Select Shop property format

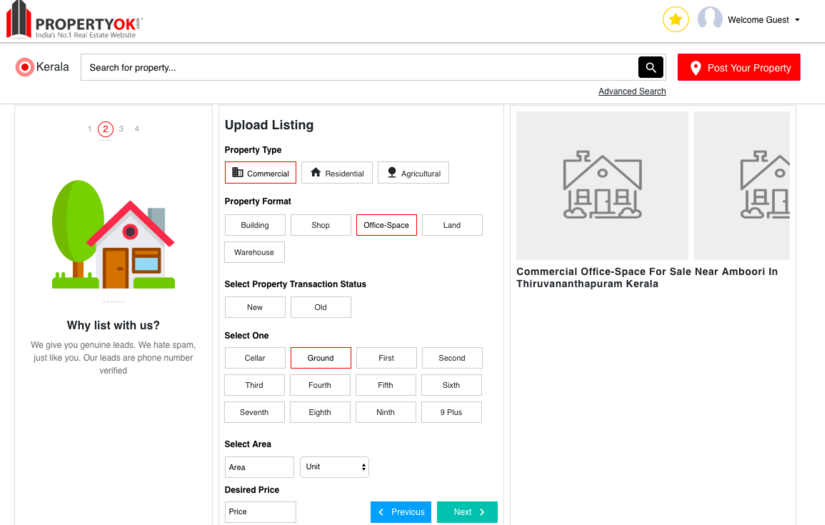pyautogui.click(x=320, y=225)
